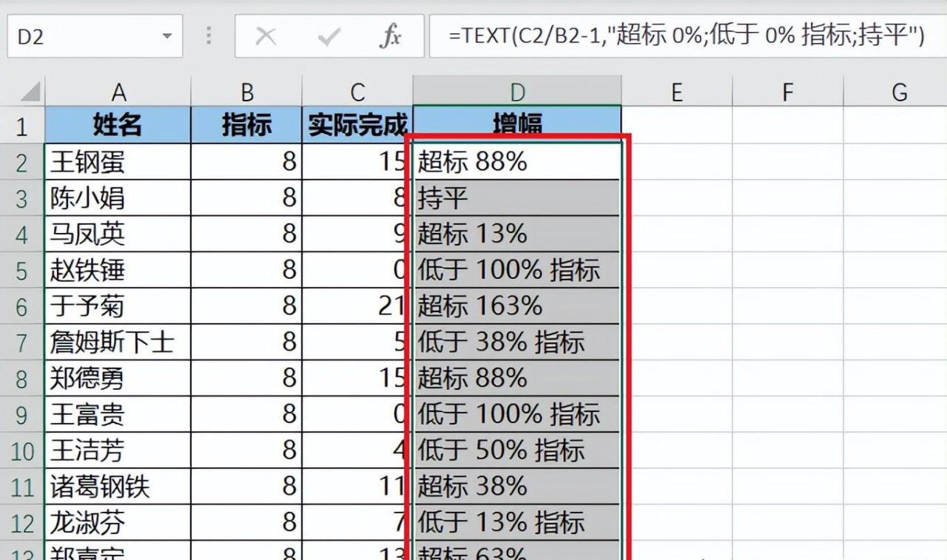Click cell with 低于 50% 指标
The image size is (947, 560).
[517, 451]
